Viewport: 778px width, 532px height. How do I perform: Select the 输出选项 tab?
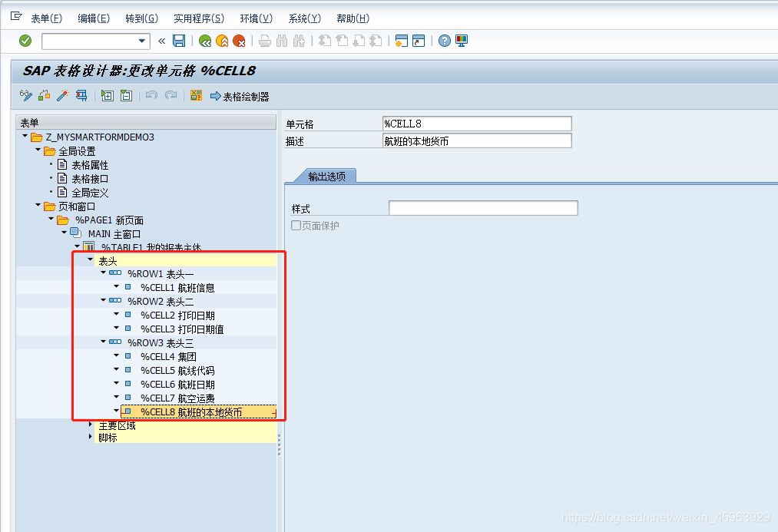coord(326,177)
